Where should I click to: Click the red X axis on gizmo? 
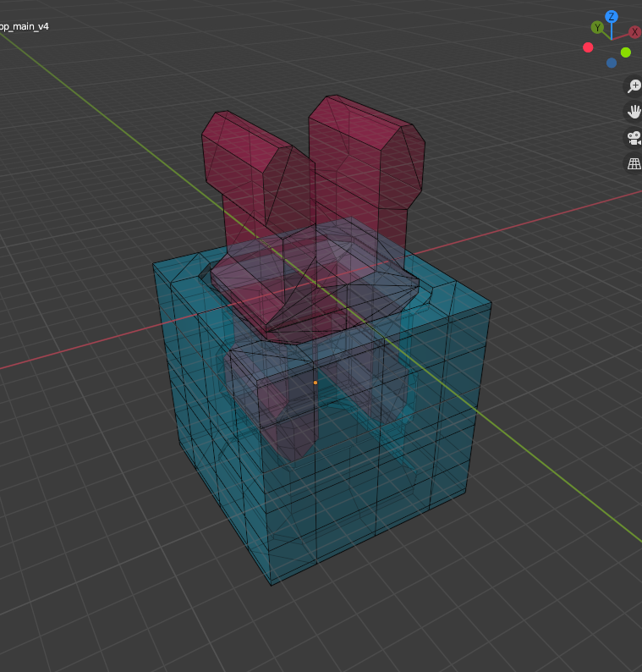(634, 32)
